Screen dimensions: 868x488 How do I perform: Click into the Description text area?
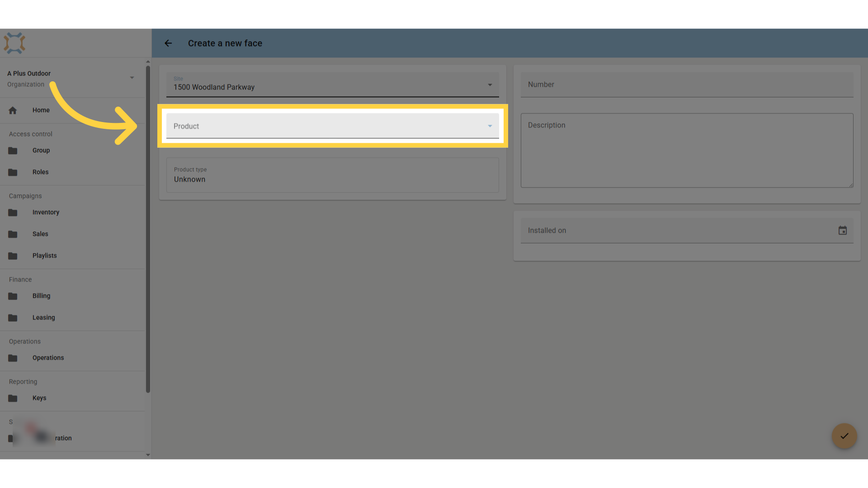(x=687, y=150)
